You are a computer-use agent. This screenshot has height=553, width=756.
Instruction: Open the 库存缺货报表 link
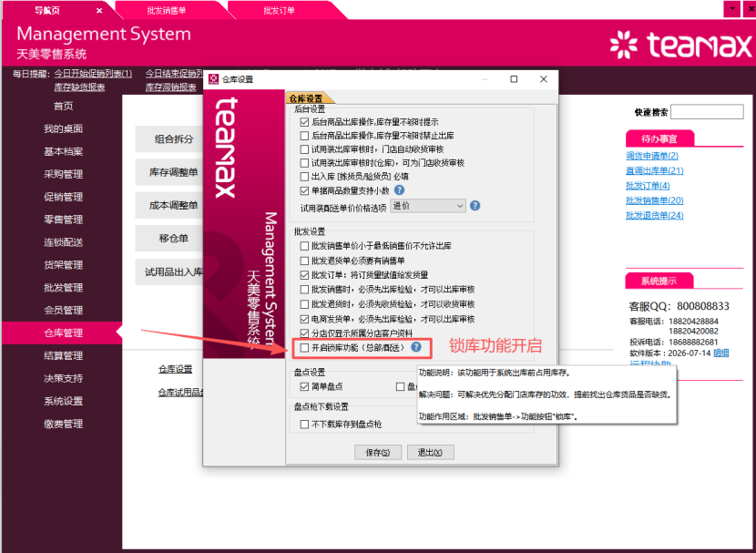tap(79, 87)
